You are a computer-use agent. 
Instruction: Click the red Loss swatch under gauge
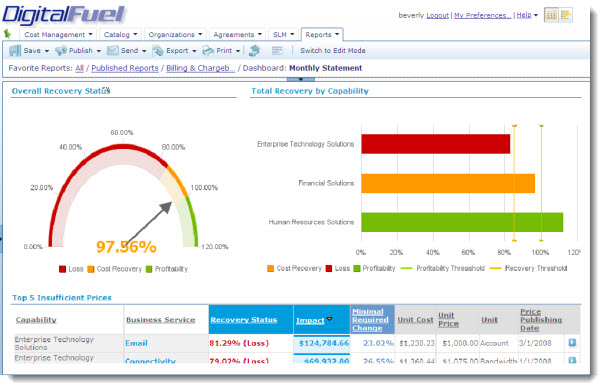click(63, 269)
